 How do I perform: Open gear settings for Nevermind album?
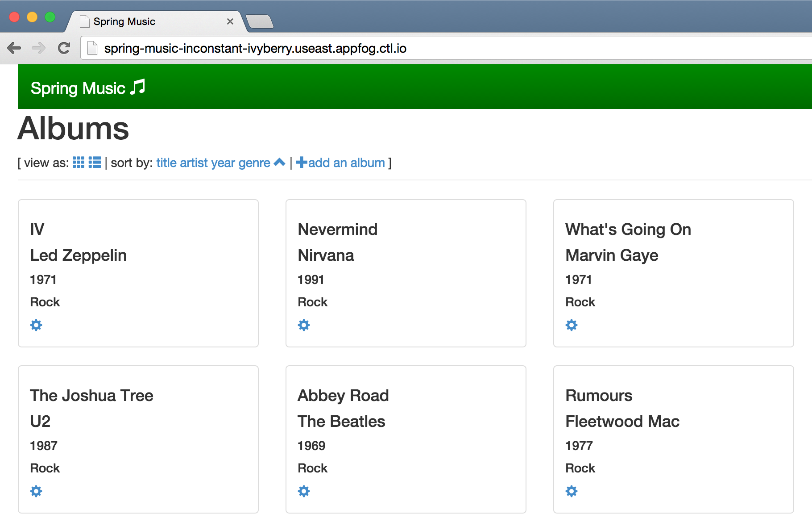point(304,325)
